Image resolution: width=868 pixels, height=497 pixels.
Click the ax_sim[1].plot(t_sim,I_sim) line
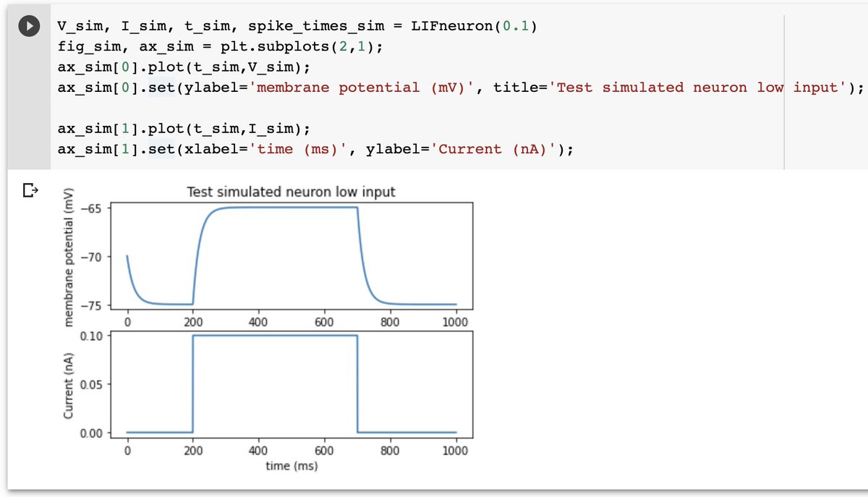(x=184, y=129)
